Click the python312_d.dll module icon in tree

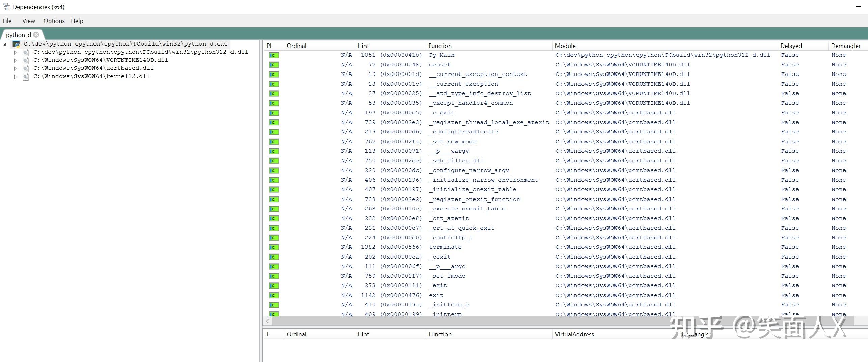[x=26, y=52]
